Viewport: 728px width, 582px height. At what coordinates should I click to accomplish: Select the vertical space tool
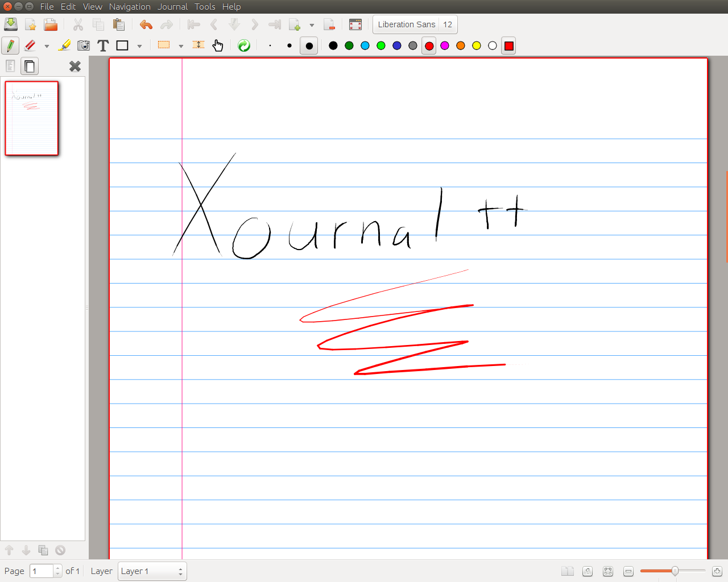[x=198, y=45]
